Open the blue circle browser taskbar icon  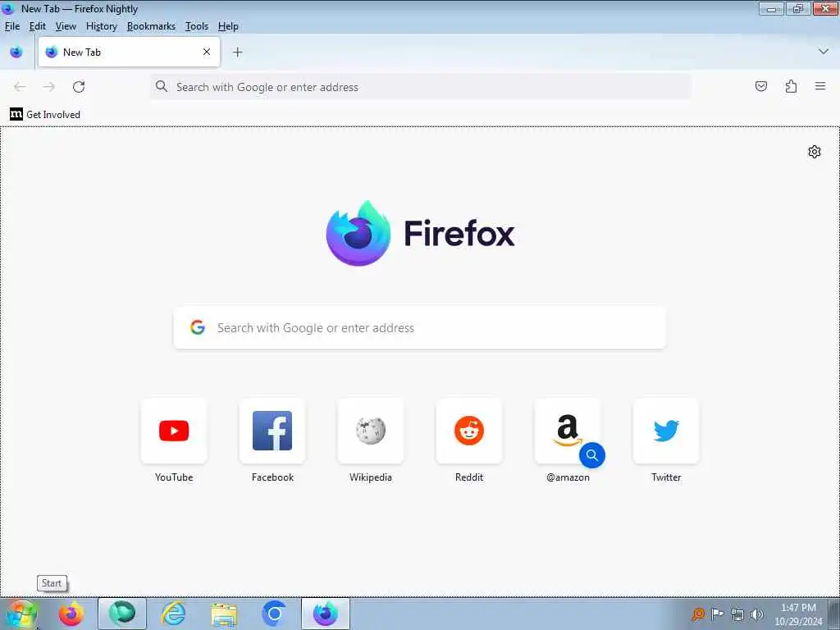pyautogui.click(x=274, y=614)
